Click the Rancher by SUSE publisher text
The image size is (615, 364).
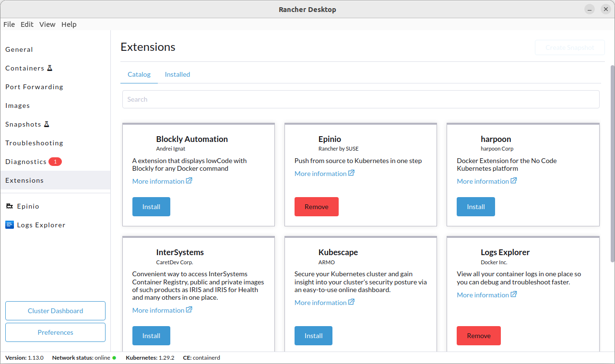pos(339,149)
